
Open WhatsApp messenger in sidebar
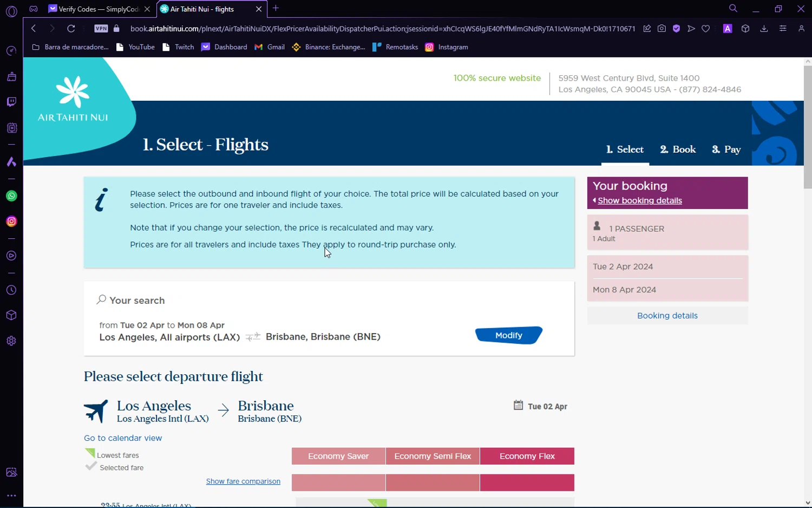click(x=11, y=196)
